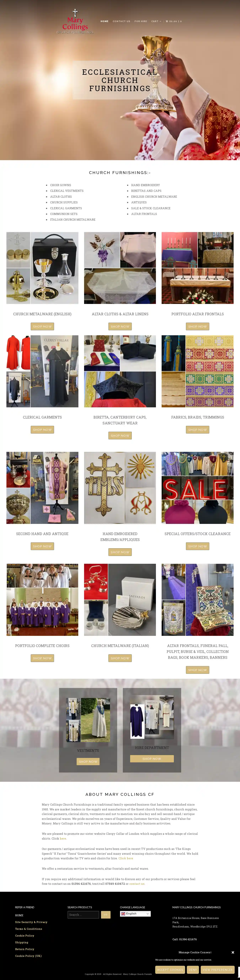Screen dimensions: 240x980
Task: Follow the 'contact us' link in About text
Action: tap(137, 884)
